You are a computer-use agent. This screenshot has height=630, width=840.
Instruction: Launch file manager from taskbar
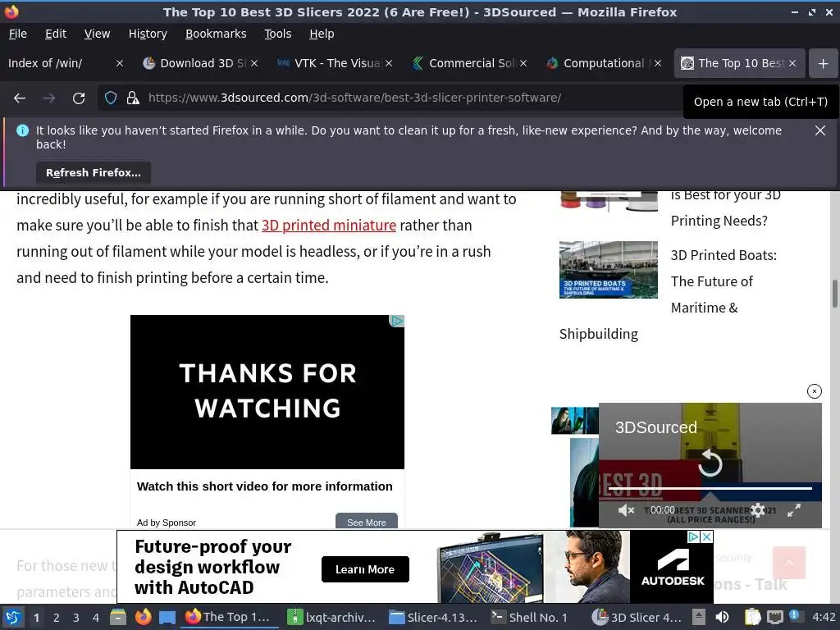click(118, 617)
